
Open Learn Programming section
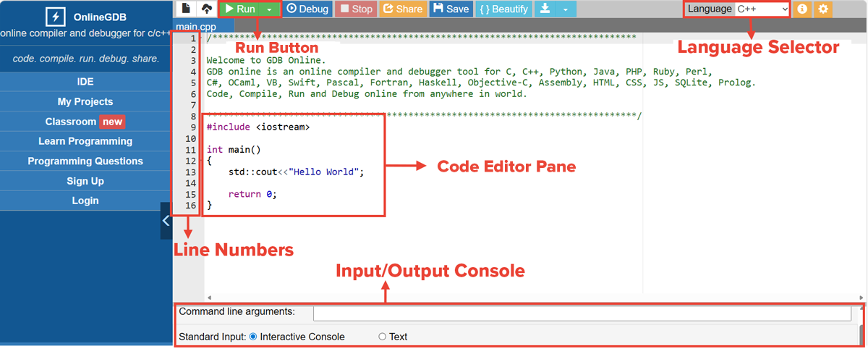[x=85, y=141]
